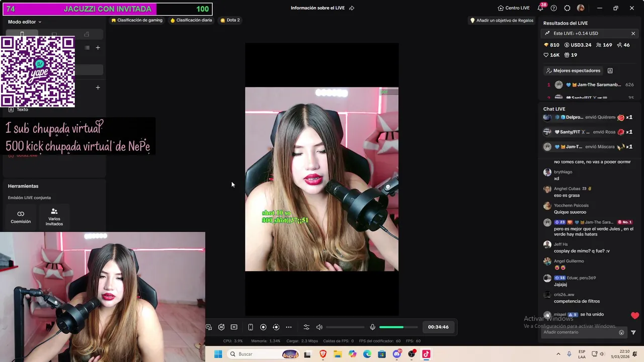Open the Clasificación diaria tag

(191, 20)
